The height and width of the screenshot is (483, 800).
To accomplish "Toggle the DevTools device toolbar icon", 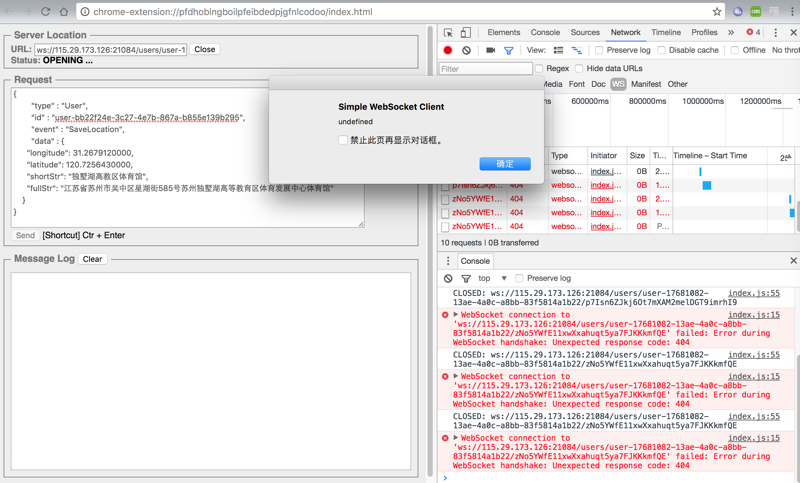I will tap(465, 32).
